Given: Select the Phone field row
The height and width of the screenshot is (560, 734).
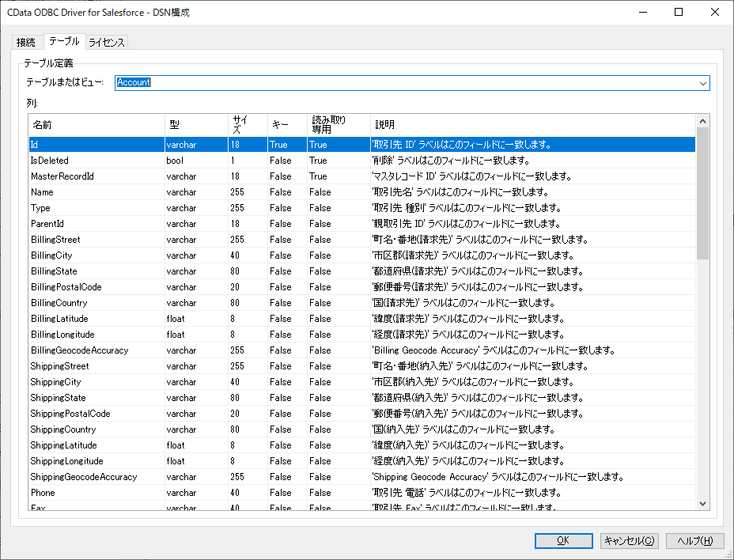Looking at the screenshot, I should [x=95, y=492].
